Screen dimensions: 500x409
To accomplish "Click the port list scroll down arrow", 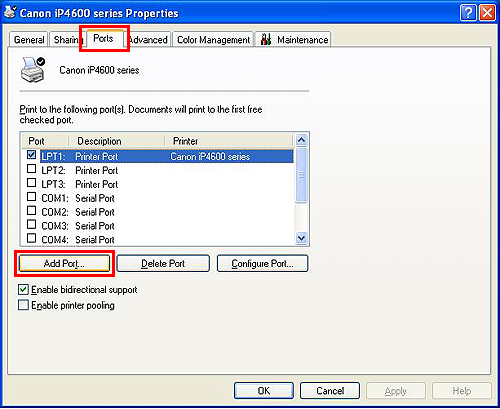I will click(x=301, y=238).
